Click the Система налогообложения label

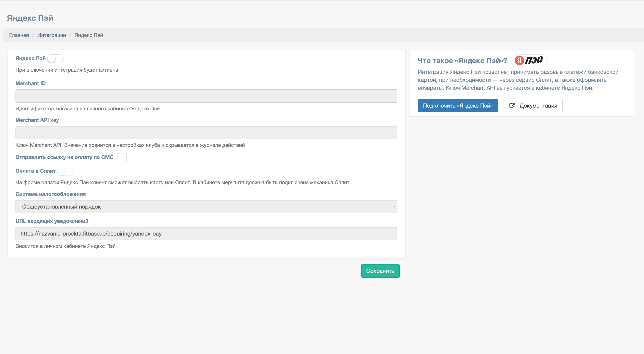pos(50,194)
